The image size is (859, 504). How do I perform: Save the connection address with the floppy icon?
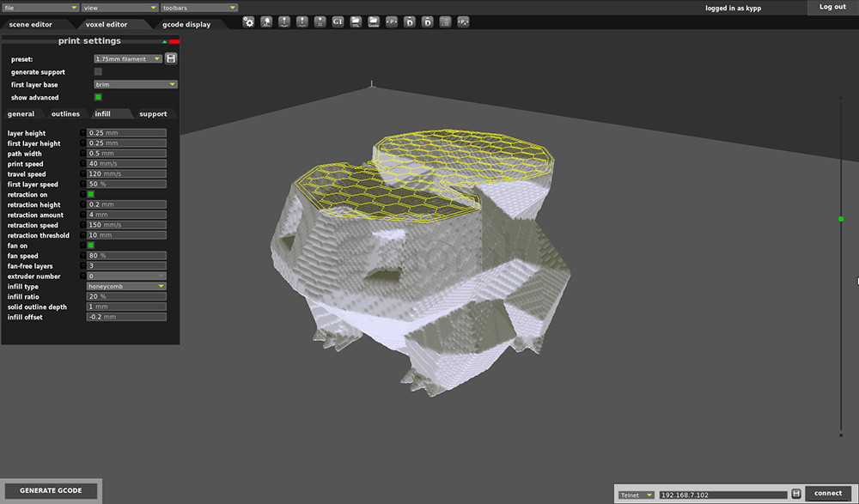[796, 494]
